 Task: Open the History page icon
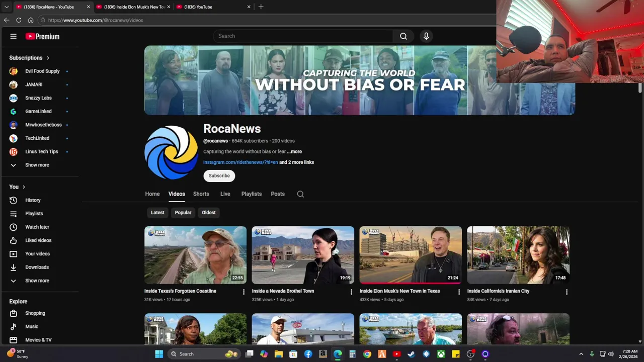(14, 200)
